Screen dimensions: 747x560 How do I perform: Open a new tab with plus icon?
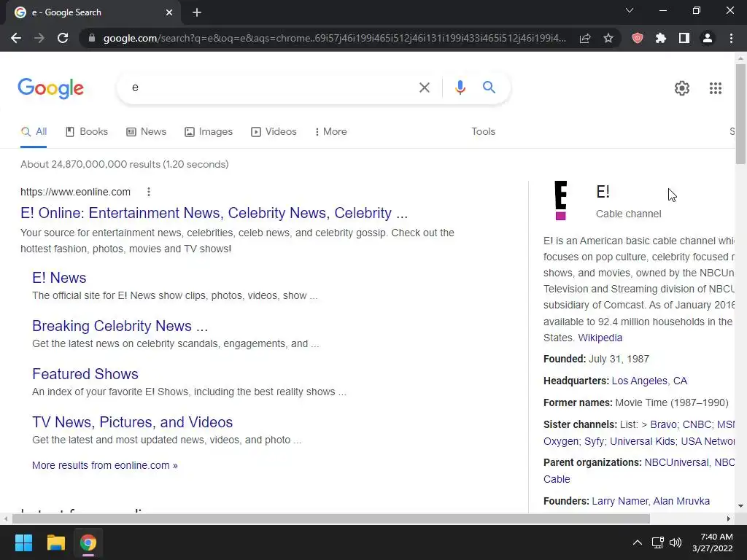pyautogui.click(x=197, y=12)
